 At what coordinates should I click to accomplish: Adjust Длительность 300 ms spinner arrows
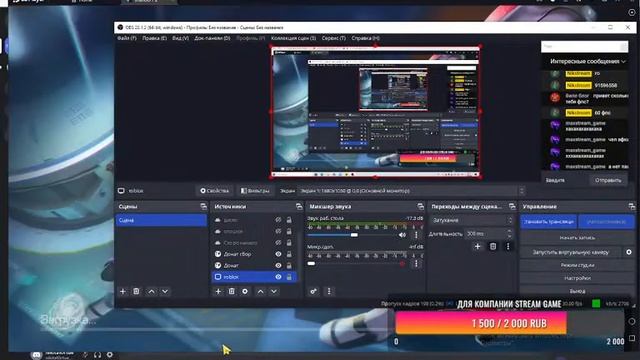pos(509,234)
